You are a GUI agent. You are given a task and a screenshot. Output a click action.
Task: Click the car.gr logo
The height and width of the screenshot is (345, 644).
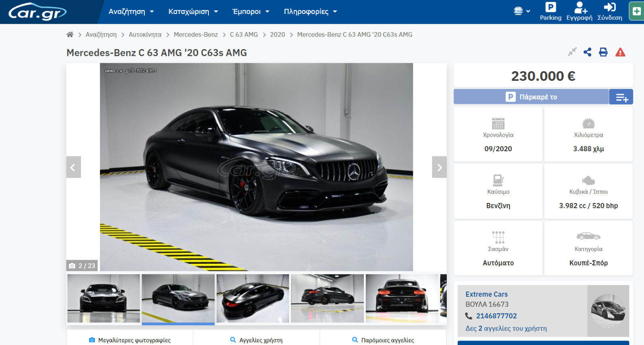(x=37, y=12)
